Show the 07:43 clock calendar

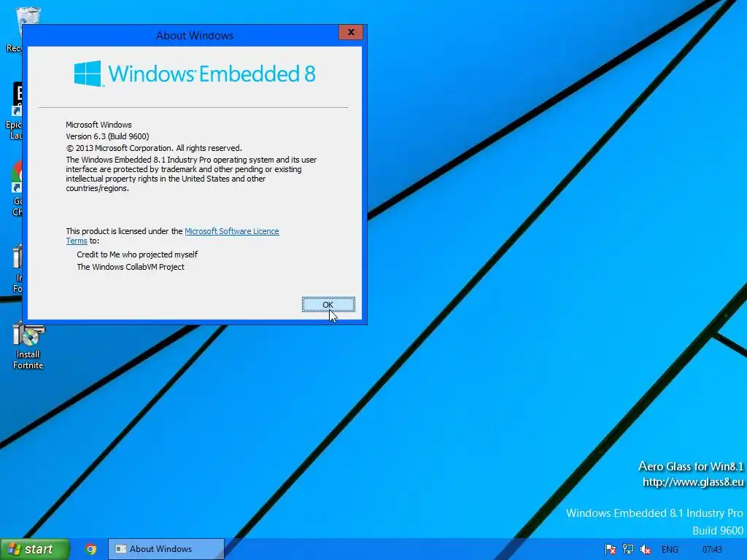click(712, 550)
